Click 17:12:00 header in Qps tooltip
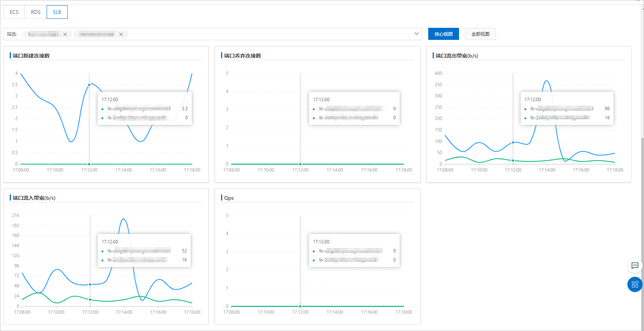The width and height of the screenshot is (644, 331). [321, 242]
